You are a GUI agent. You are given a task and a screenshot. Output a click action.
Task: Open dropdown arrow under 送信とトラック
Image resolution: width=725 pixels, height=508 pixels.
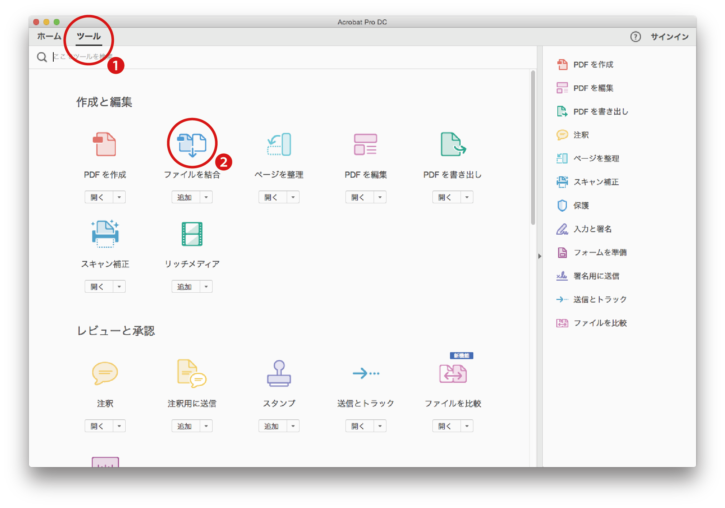pos(381,426)
